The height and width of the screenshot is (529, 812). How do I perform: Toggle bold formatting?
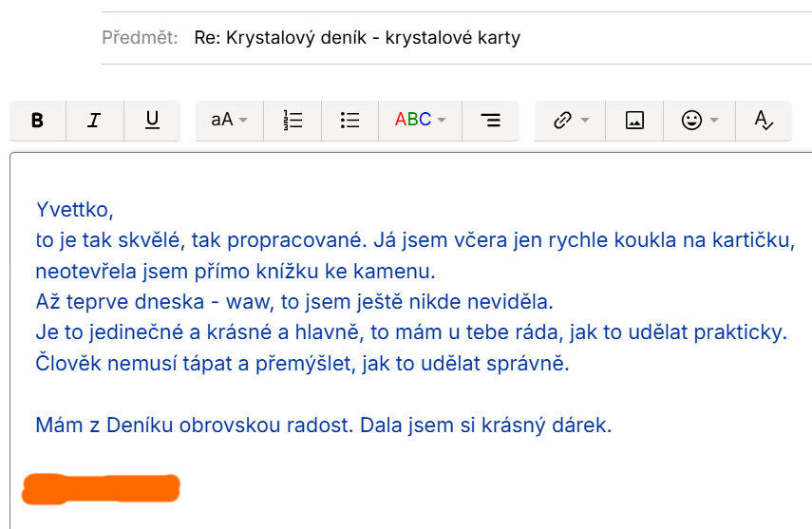pos(38,121)
